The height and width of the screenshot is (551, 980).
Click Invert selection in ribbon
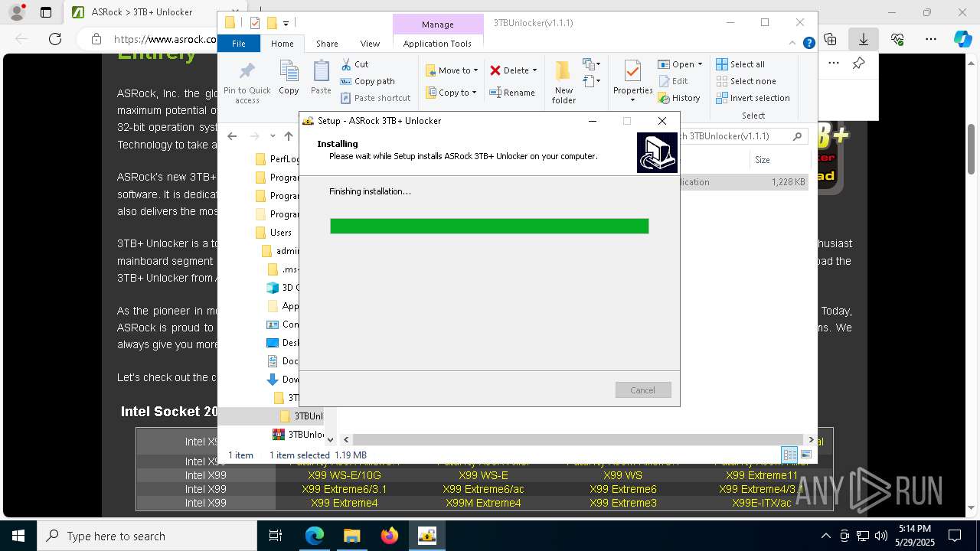tap(753, 98)
